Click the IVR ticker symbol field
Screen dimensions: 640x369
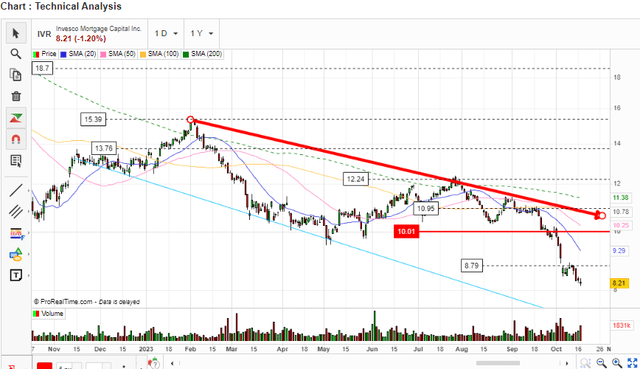tap(44, 34)
